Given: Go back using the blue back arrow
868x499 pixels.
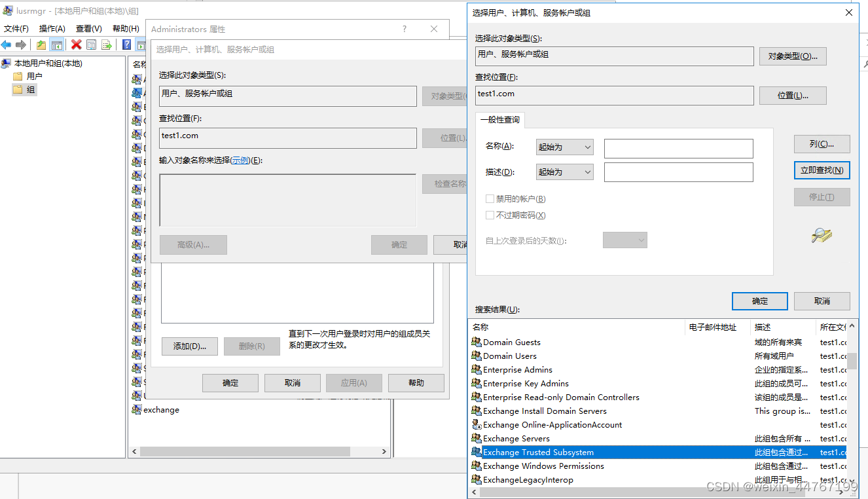Looking at the screenshot, I should tap(7, 45).
